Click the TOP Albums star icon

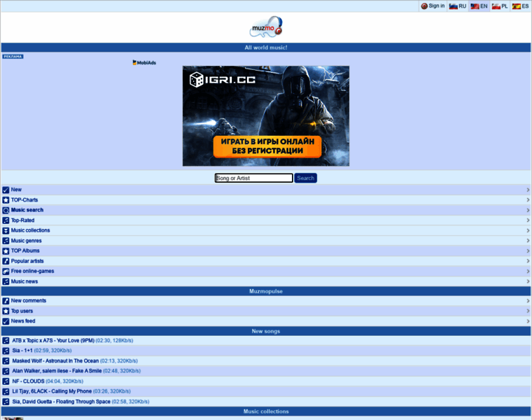pos(6,251)
